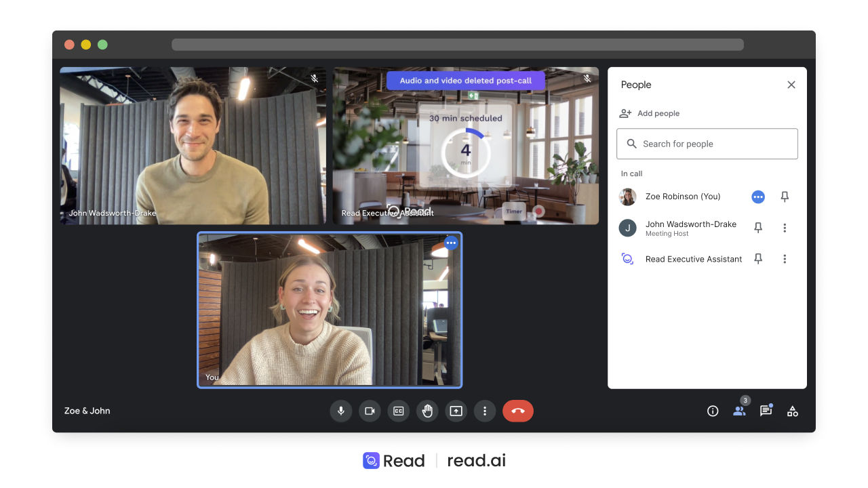868x488 pixels.
Task: Open options for Read Executive Assistant
Action: click(785, 259)
